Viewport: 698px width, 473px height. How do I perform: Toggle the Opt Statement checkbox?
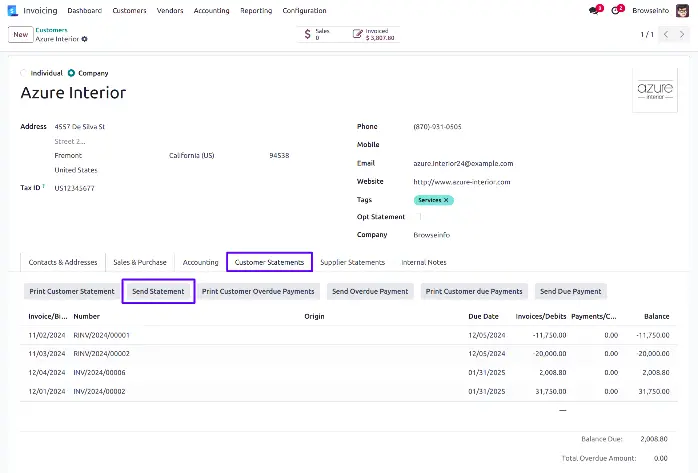(420, 217)
